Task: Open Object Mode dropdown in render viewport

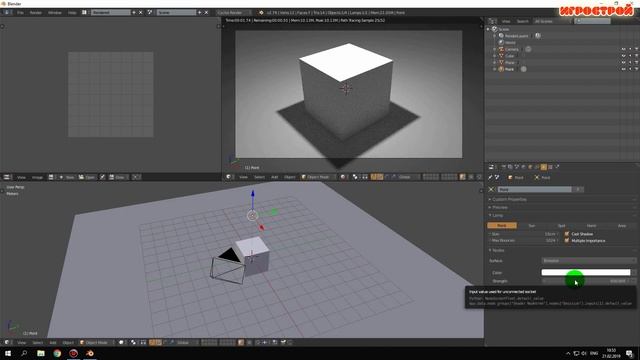Action: (x=318, y=177)
